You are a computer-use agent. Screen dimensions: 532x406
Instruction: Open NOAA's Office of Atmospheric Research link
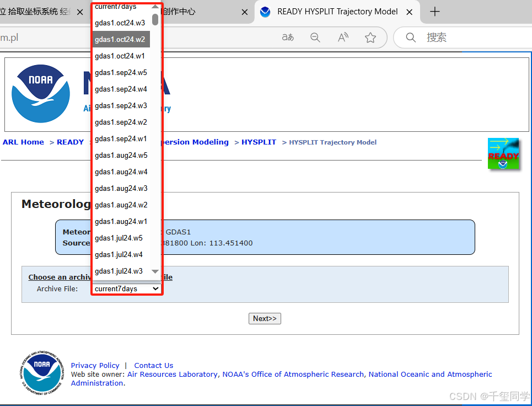tap(293, 375)
